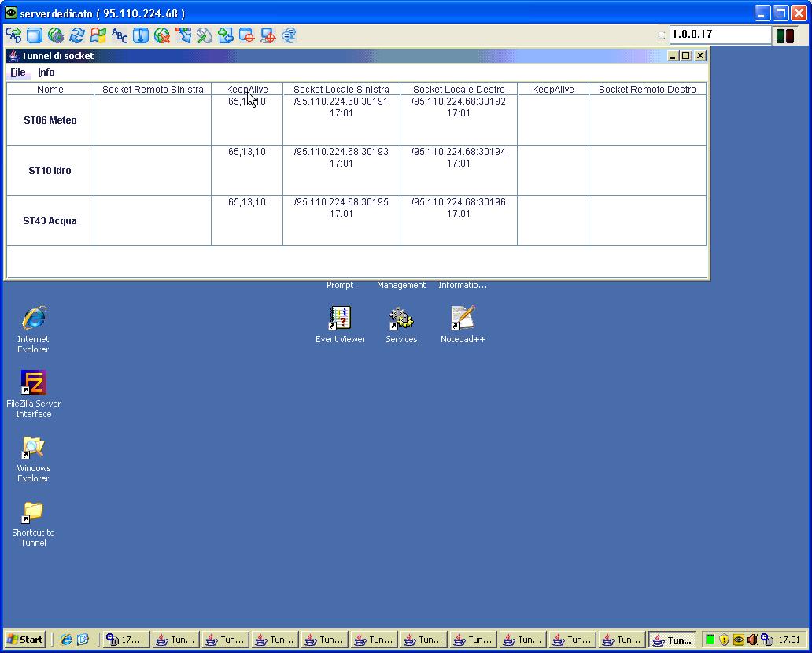The height and width of the screenshot is (653, 812).
Task: Open the File menu in Tunnel window
Action: tap(17, 72)
